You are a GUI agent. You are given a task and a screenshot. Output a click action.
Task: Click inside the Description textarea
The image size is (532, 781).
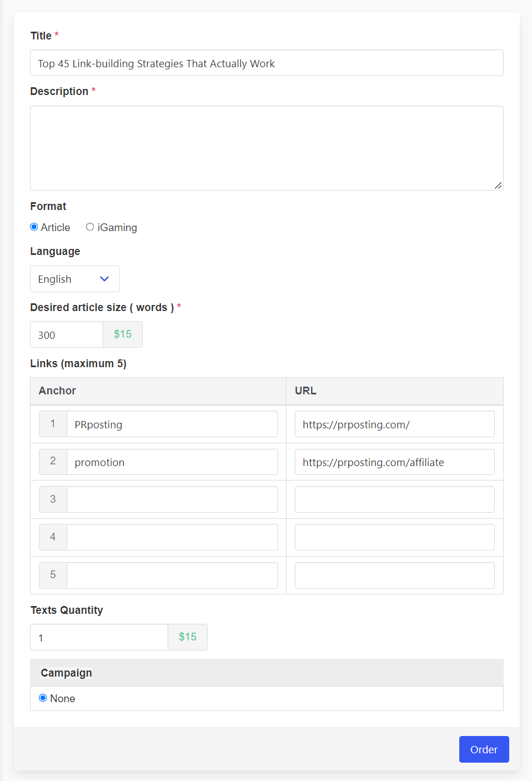[x=267, y=148]
